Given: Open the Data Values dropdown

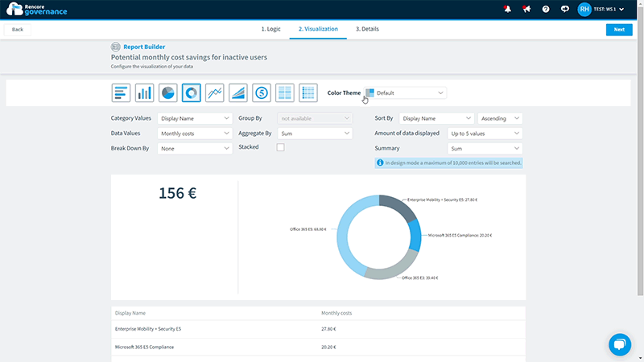Looking at the screenshot, I should tap(195, 134).
